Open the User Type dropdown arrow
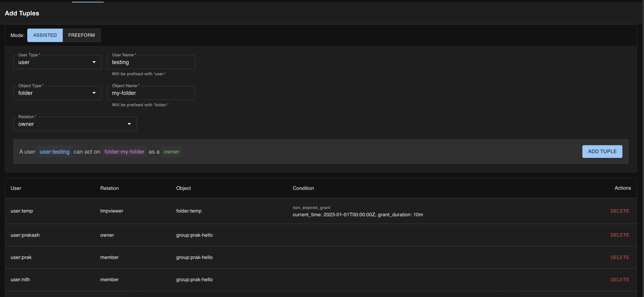Image resolution: width=644 pixels, height=297 pixels. tap(94, 62)
